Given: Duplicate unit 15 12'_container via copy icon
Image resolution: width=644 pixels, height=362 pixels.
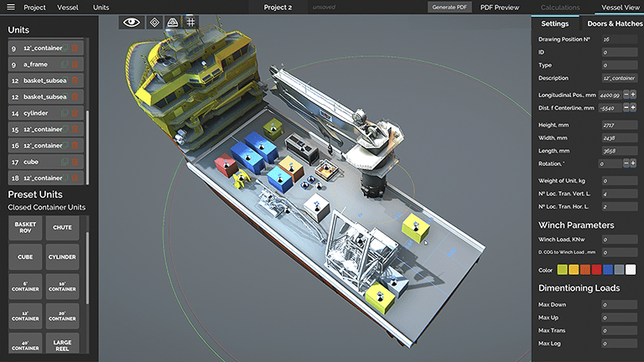Looking at the screenshot, I should coord(65,129).
